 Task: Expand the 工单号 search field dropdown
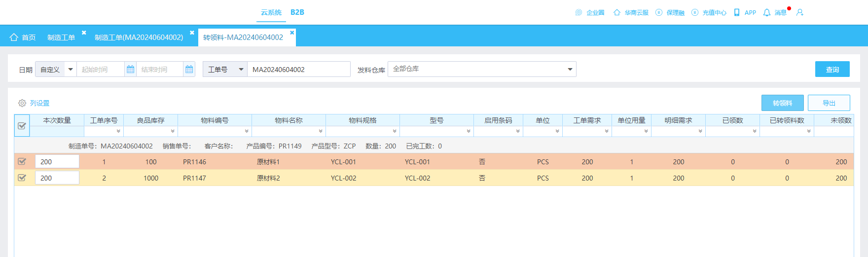click(x=241, y=69)
